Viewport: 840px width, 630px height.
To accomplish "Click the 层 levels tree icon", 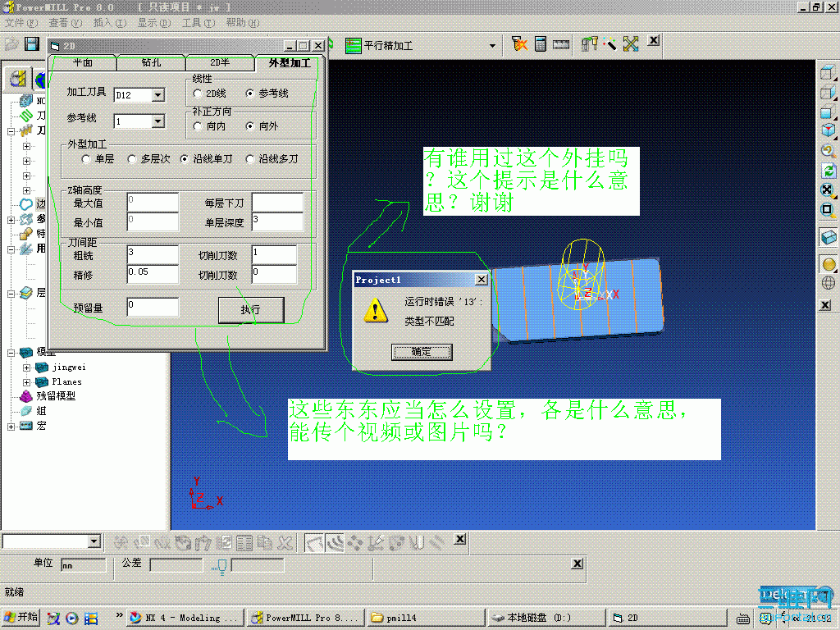I will point(25,293).
